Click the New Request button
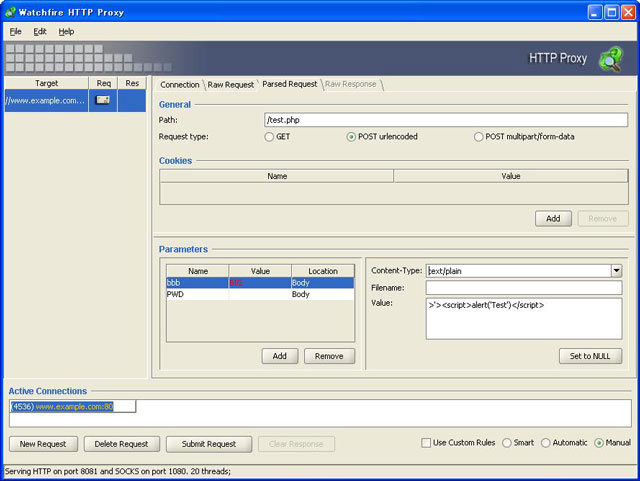 (x=43, y=444)
